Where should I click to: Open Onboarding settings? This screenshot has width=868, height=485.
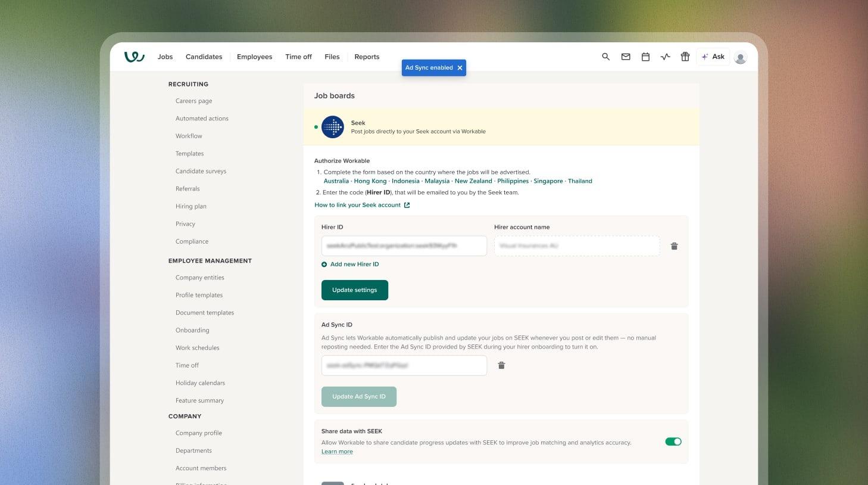(x=192, y=331)
